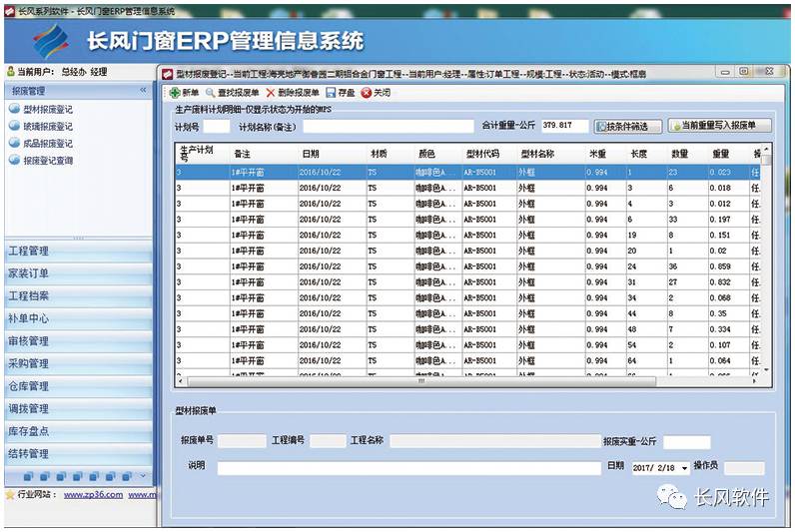
Task: Open 成品报废登记 in the sidebar
Action: click(47, 143)
